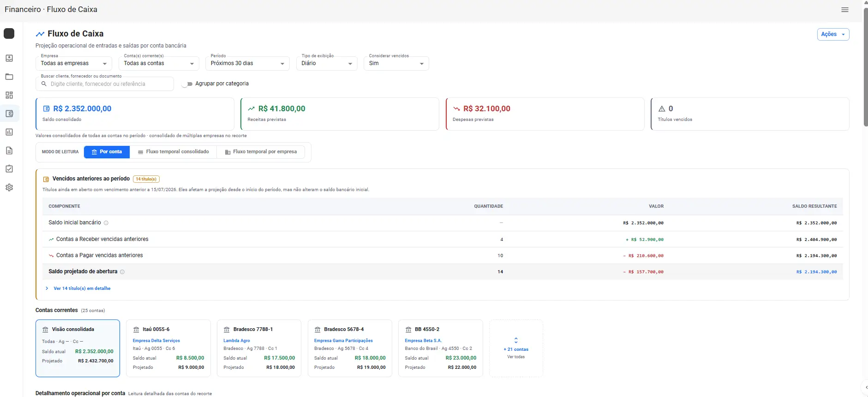The width and height of the screenshot is (868, 397).
Task: Select the wallet icon in the sidebar
Action: [x=9, y=114]
